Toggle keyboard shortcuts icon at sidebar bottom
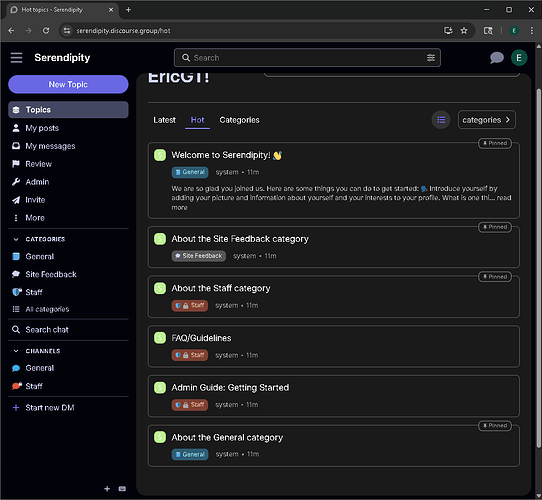The width and height of the screenshot is (542, 500). 122,489
